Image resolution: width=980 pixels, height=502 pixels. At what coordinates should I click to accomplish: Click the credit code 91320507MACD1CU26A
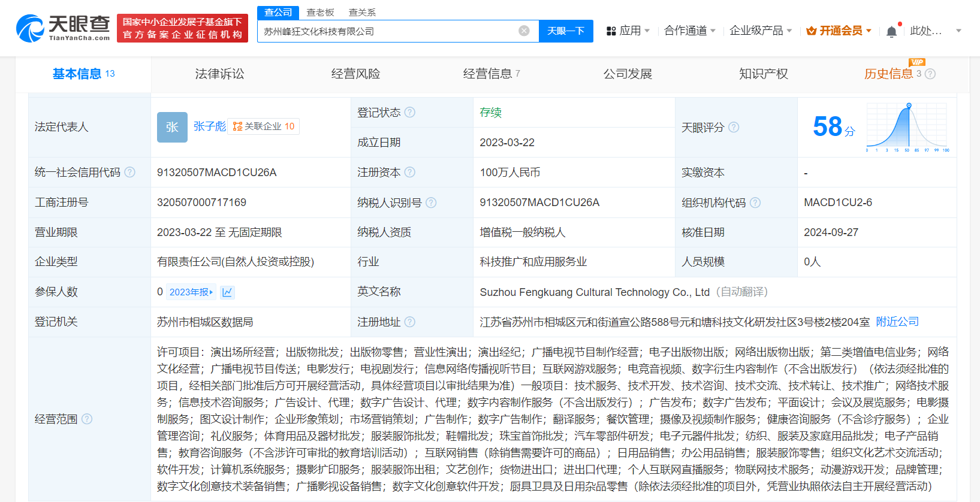[217, 173]
